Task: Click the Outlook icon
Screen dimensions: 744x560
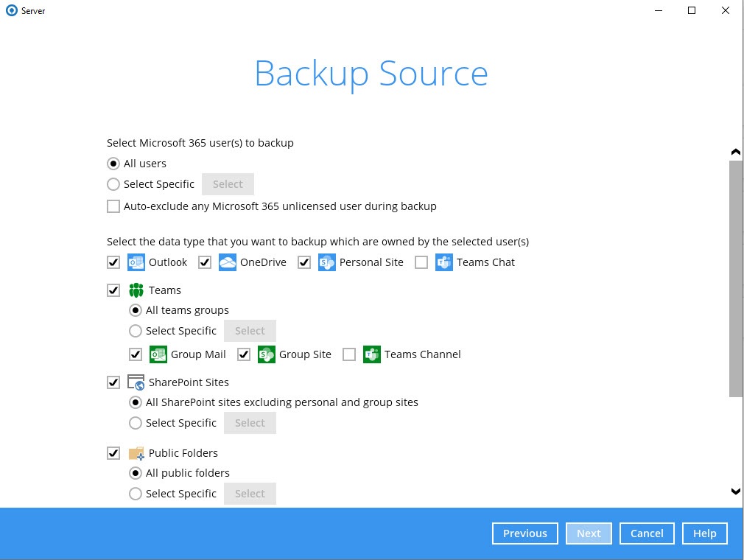Action: 136,262
